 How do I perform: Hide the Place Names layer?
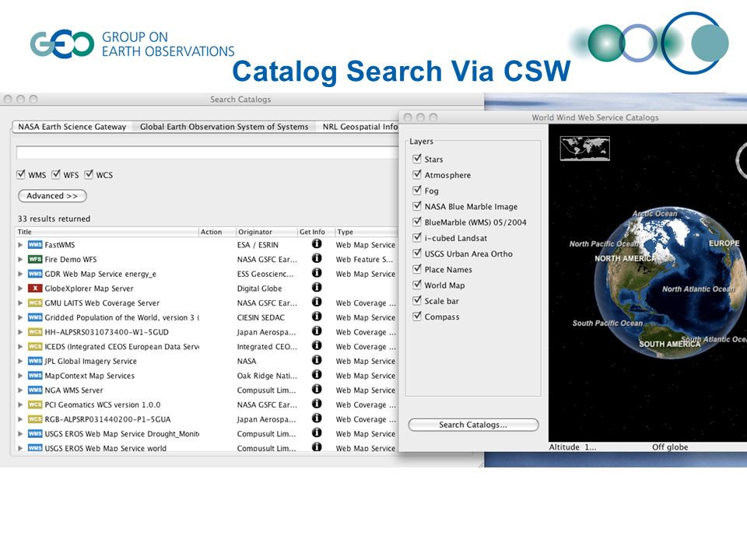pyautogui.click(x=417, y=268)
